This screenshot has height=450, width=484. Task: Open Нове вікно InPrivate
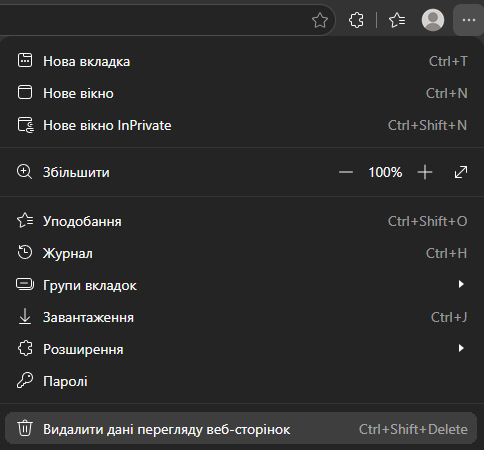tap(242, 125)
